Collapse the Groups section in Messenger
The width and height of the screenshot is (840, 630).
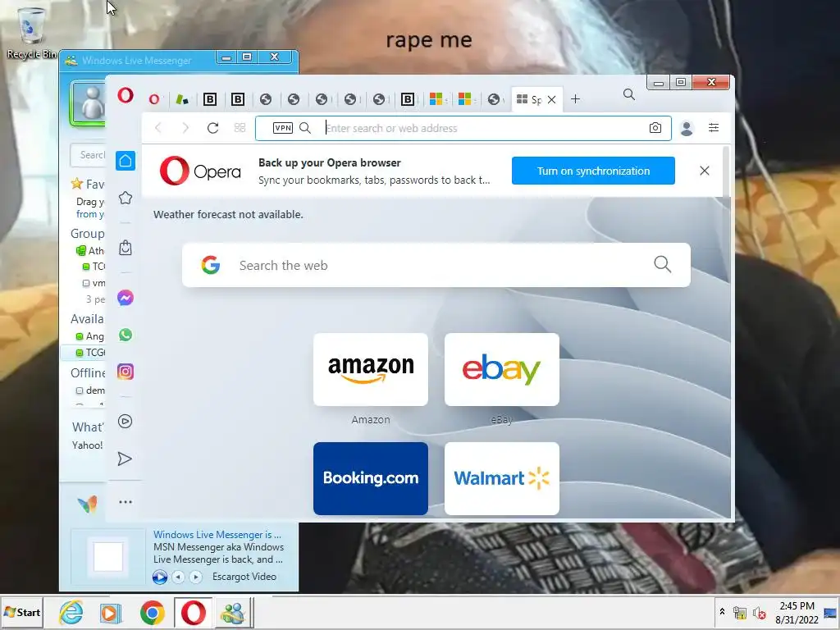click(x=88, y=234)
